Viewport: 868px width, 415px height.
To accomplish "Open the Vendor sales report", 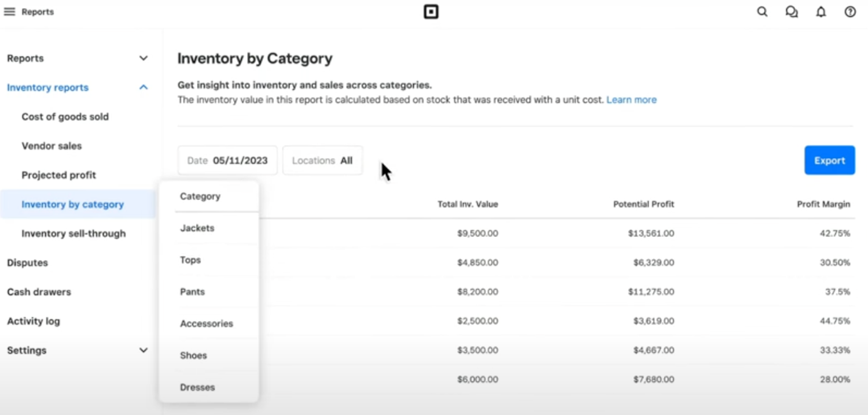I will pyautogui.click(x=52, y=146).
